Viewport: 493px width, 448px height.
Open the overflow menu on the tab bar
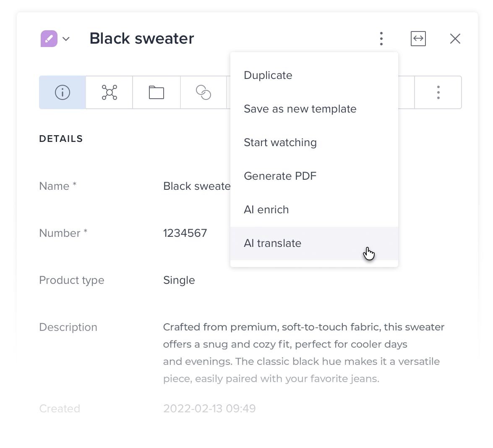pos(438,92)
